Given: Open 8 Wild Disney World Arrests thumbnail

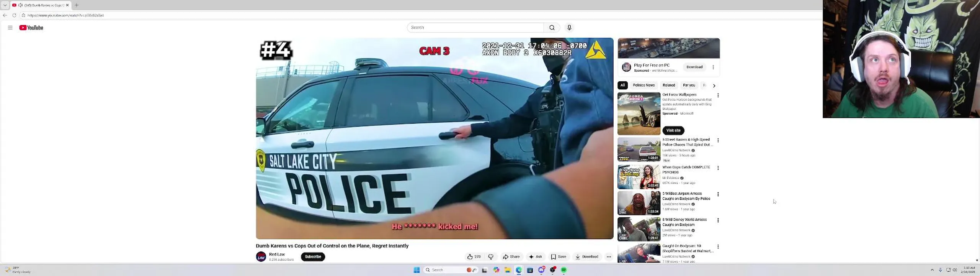Looking at the screenshot, I should click(x=639, y=229).
